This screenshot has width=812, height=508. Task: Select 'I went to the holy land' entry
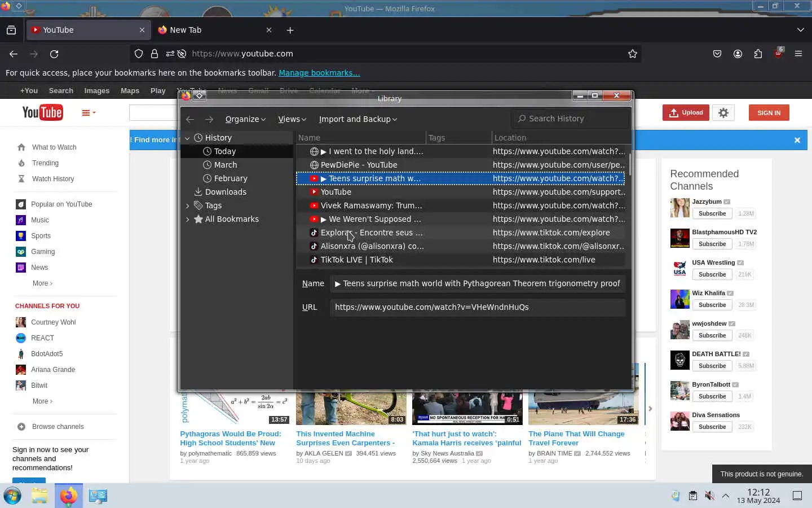click(461, 151)
